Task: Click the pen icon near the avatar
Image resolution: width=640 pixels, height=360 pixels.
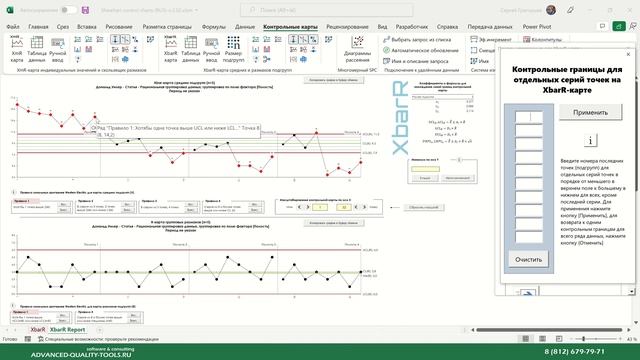Action: pyautogui.click(x=571, y=10)
